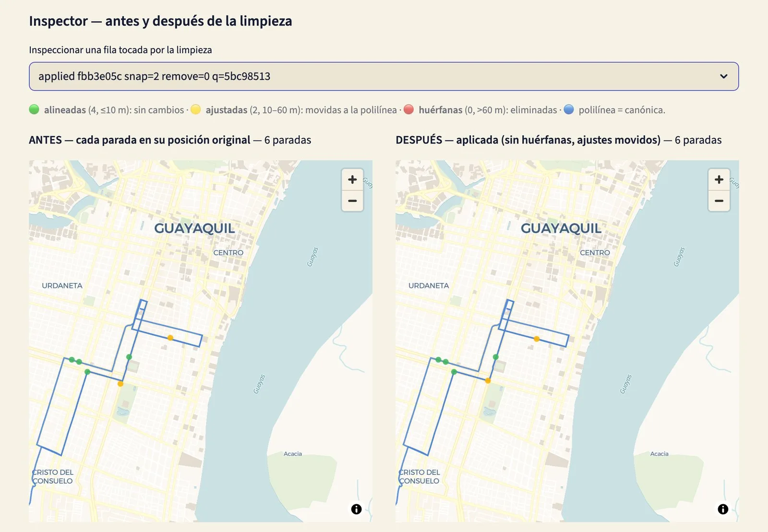Open attribution info on the DESPUÉS map
The height and width of the screenshot is (532, 768).
pyautogui.click(x=723, y=509)
